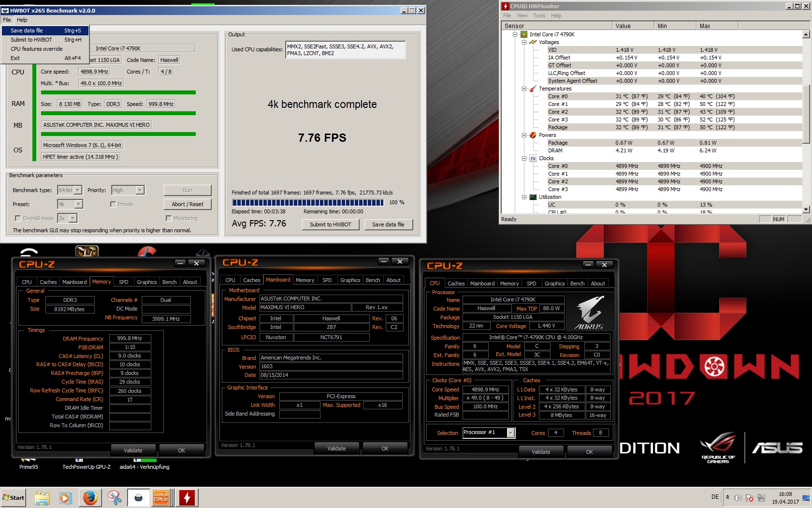This screenshot has width=812, height=508.
Task: Open the Preset 4k dropdown
Action: 70,204
